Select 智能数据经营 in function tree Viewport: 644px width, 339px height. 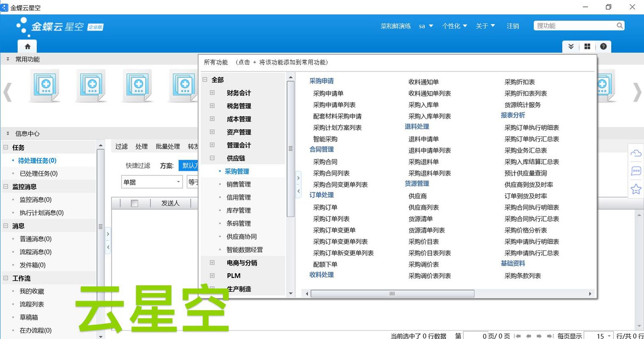pos(244,250)
